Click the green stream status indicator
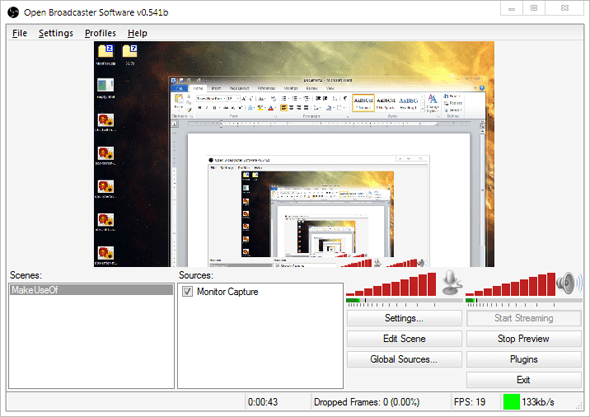Image resolution: width=590 pixels, height=417 pixels. [511, 402]
